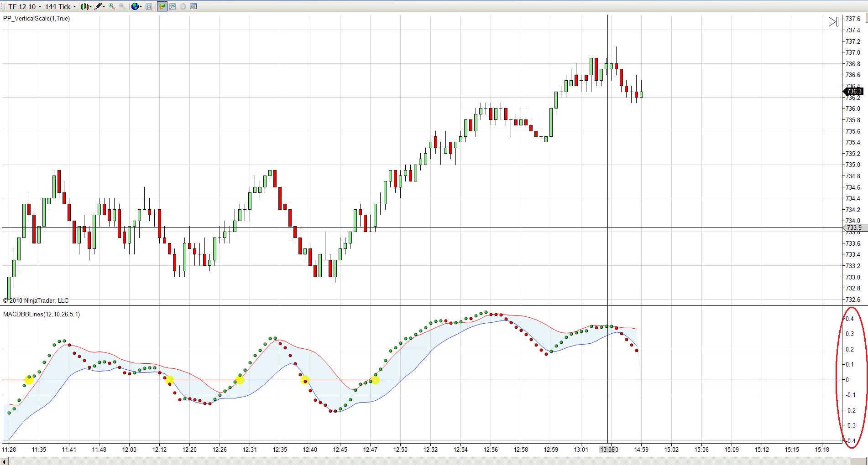Jump to last bar using the arrow icon
Viewport: 868px width, 465px height.
(x=833, y=21)
